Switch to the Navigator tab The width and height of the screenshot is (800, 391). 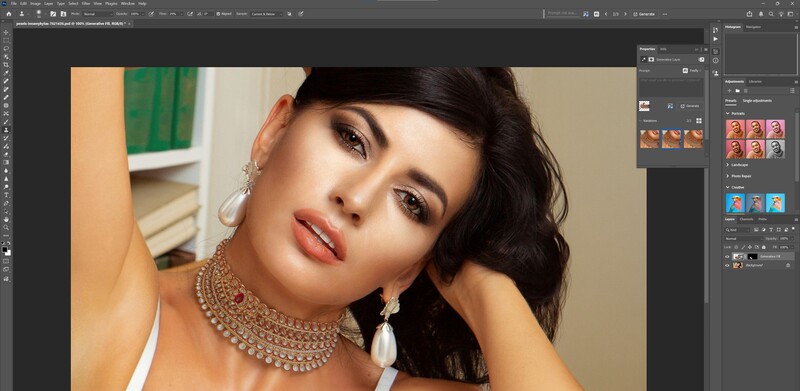point(753,27)
